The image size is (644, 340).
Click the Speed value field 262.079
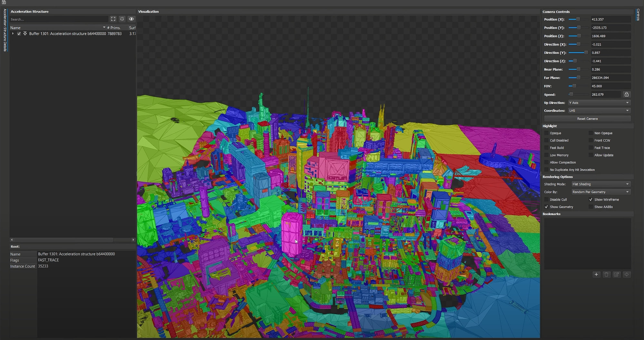(606, 95)
